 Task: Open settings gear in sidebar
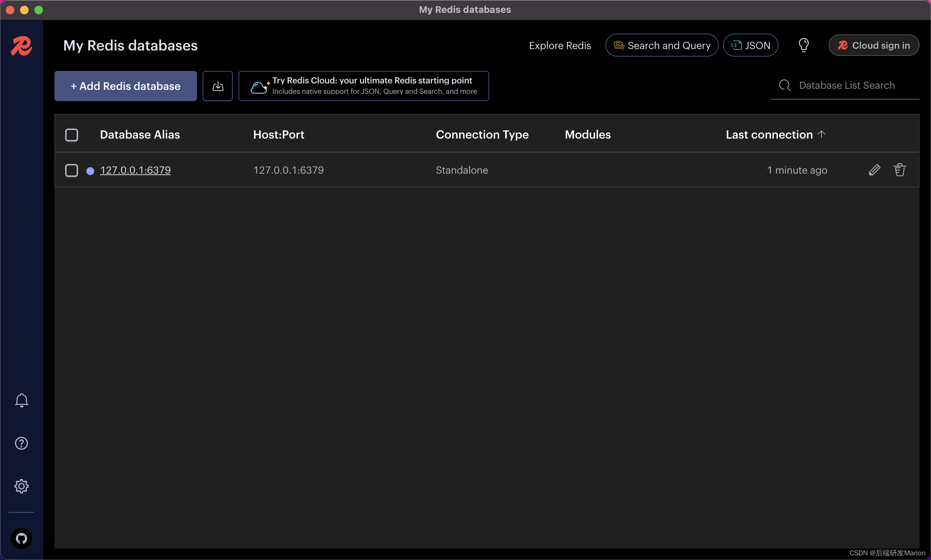point(21,486)
